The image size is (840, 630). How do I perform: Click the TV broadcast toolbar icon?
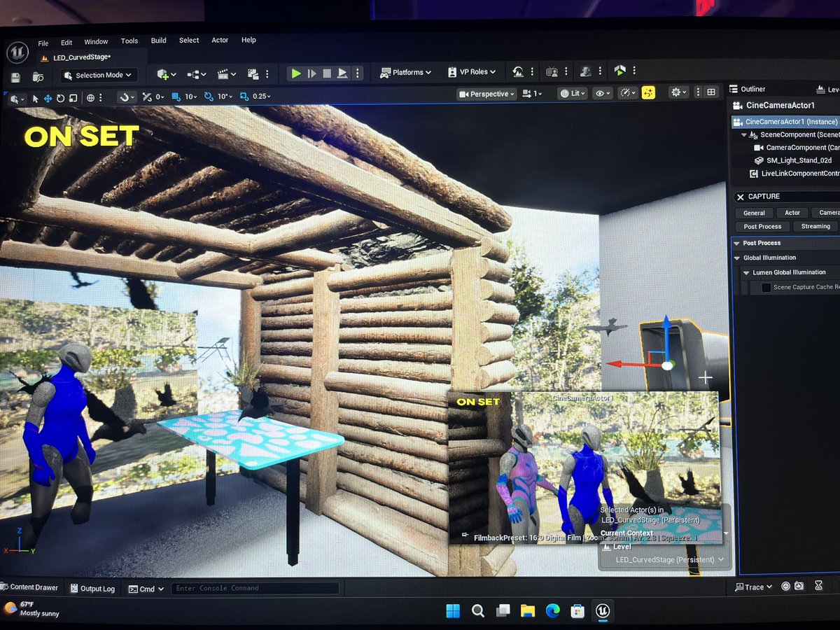[x=552, y=71]
